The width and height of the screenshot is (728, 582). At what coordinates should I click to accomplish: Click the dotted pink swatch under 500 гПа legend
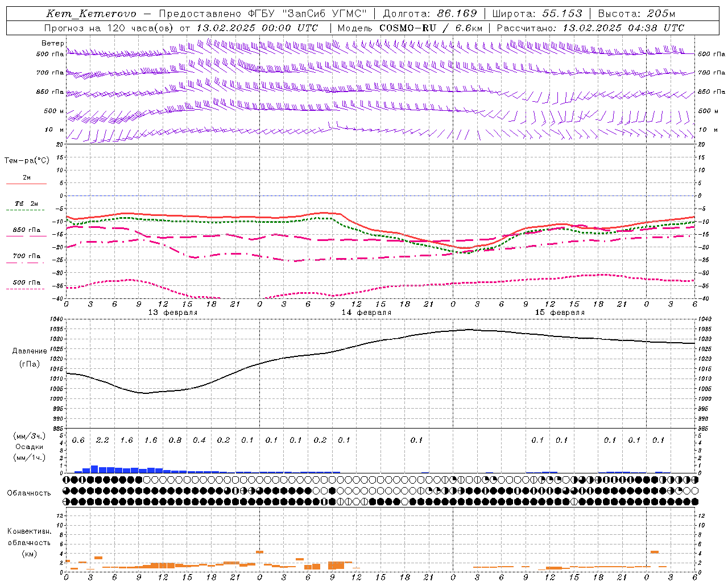click(25, 289)
